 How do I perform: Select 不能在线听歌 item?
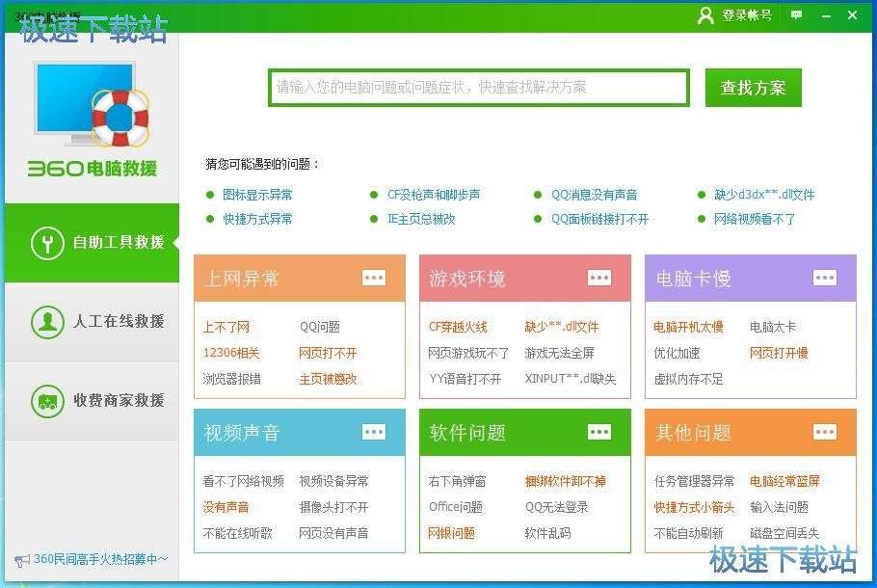(238, 533)
